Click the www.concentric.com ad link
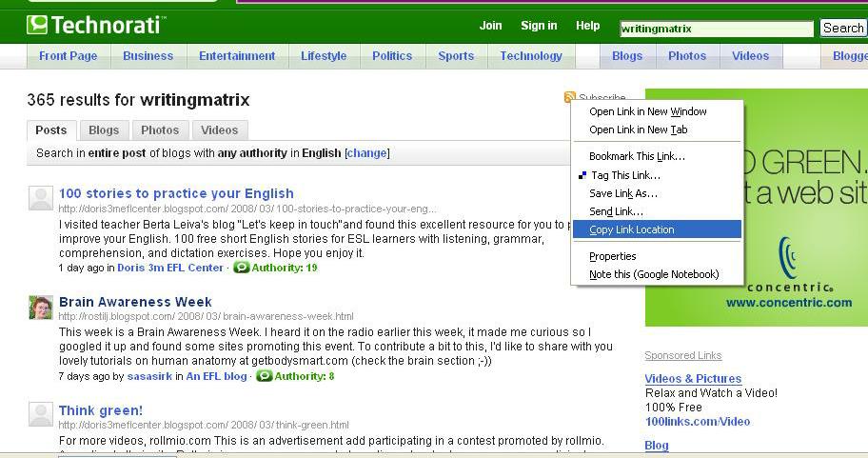The height and width of the screenshot is (458, 868). point(789,303)
